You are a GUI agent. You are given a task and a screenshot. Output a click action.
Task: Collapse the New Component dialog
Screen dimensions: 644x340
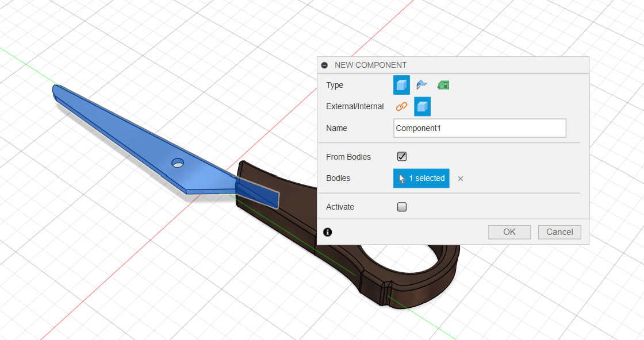point(324,65)
